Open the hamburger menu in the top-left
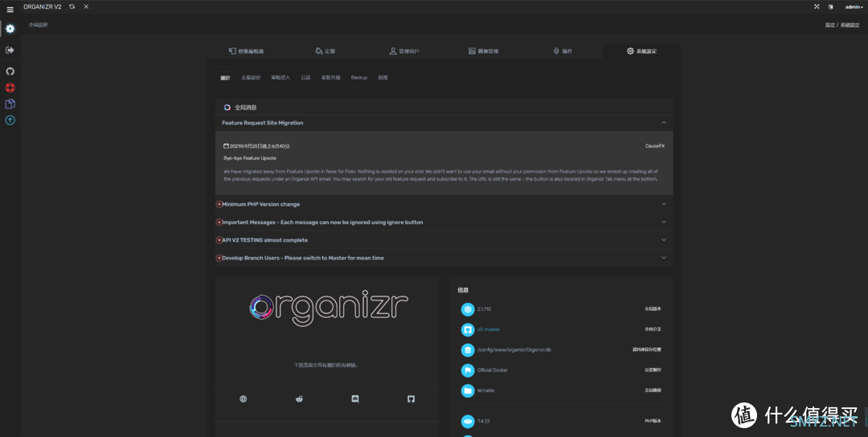The image size is (868, 437). pos(10,10)
